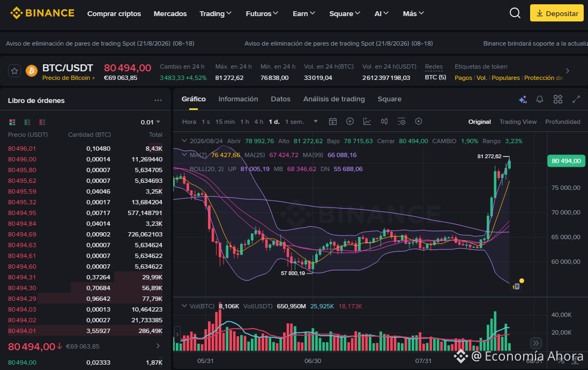Select the 1 h interval

(x=244, y=122)
